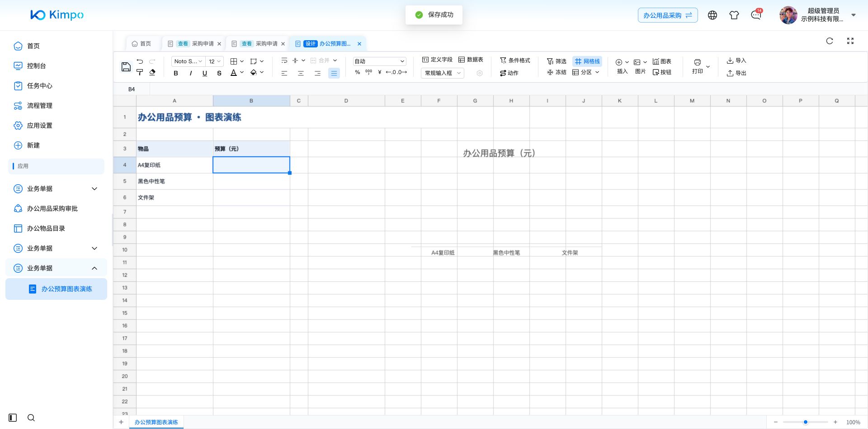Open 条件格式 conditional formatting
Viewport: 868px width, 429px height.
pos(515,61)
